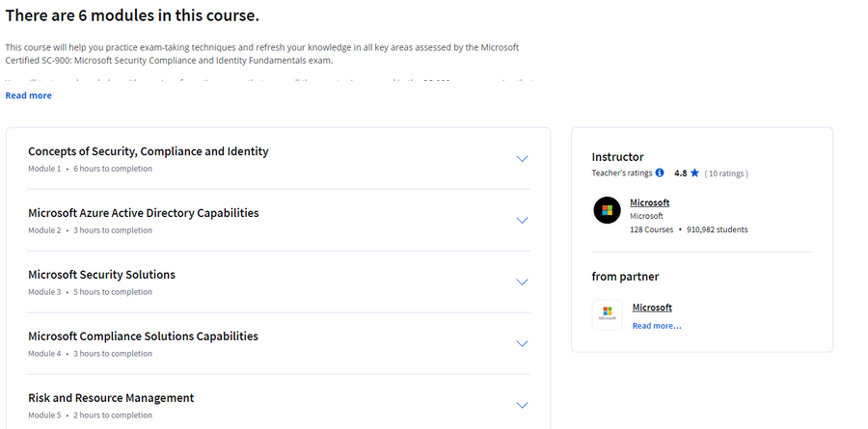The height and width of the screenshot is (429, 868).
Task: Select Microsoft Compliance Solutions Capabilities title
Action: pos(144,336)
